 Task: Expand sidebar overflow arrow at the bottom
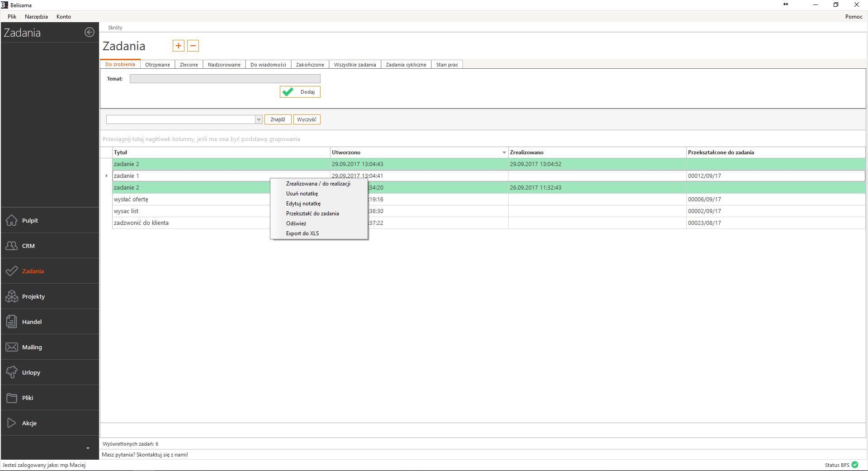coord(88,448)
